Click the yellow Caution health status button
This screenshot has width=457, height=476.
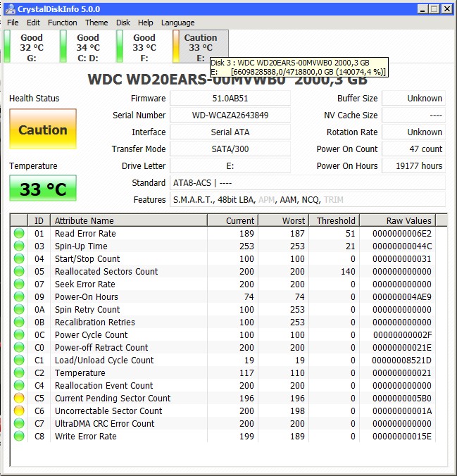pos(43,129)
